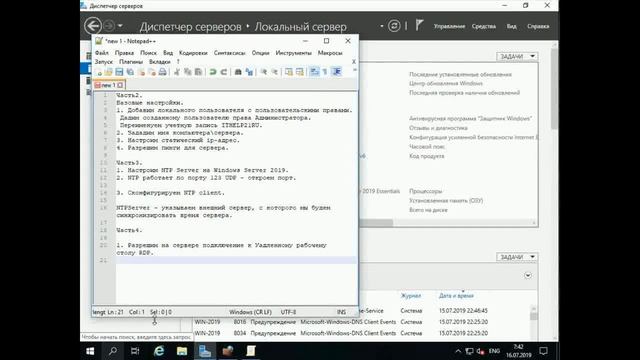Toggle the indent guide toolbar icon

tap(336, 72)
